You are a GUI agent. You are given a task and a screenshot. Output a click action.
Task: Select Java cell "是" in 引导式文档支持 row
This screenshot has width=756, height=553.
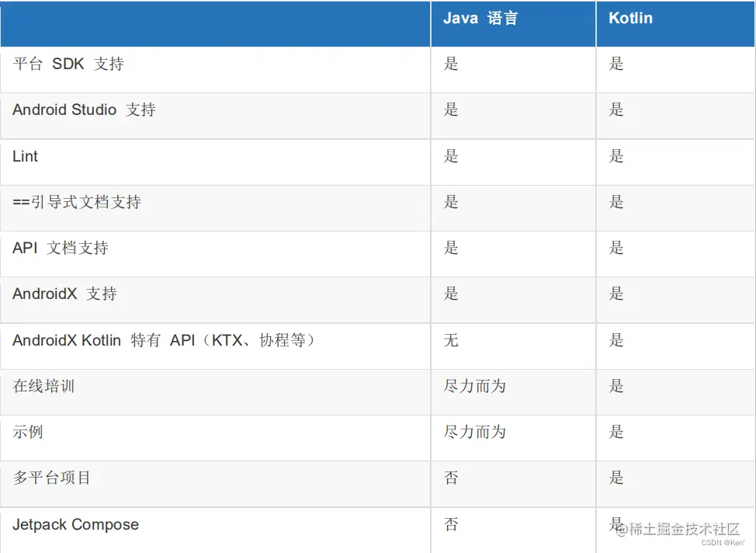(x=451, y=202)
